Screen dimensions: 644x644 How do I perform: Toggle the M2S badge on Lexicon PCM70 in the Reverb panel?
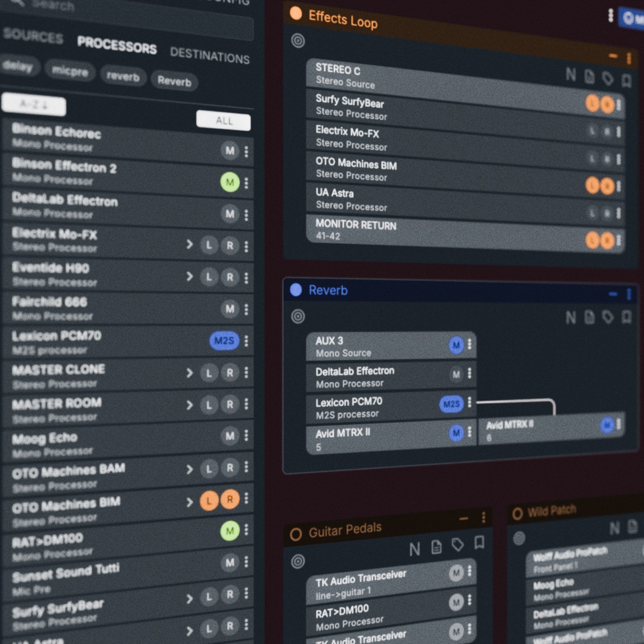[451, 404]
